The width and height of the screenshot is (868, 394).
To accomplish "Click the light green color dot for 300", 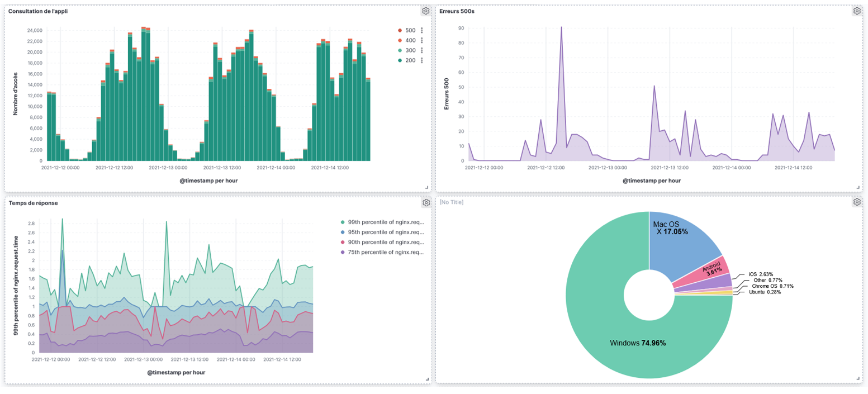I will coord(399,50).
